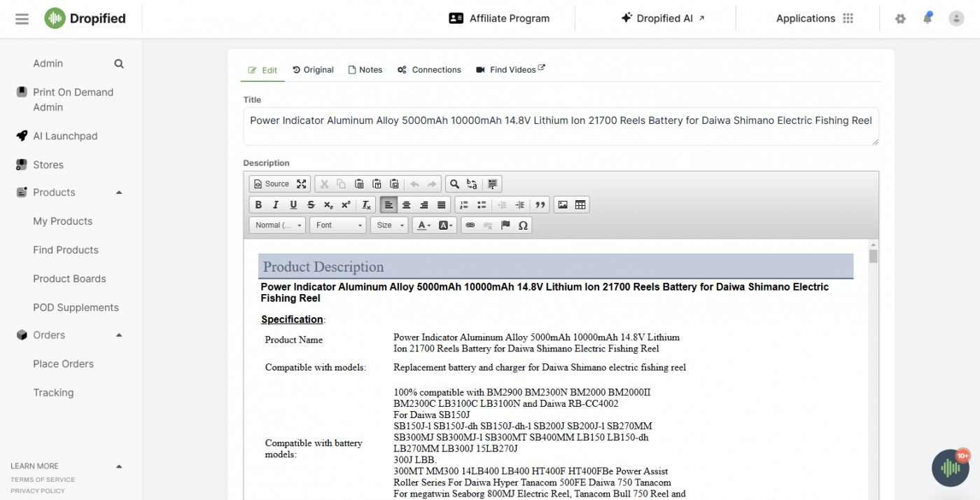Viewport: 980px width, 500px height.
Task: Go to My Products
Action: point(63,221)
